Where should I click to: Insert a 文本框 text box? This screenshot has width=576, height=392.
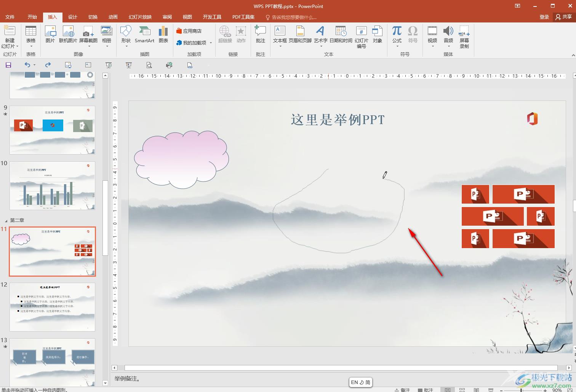[x=280, y=36]
